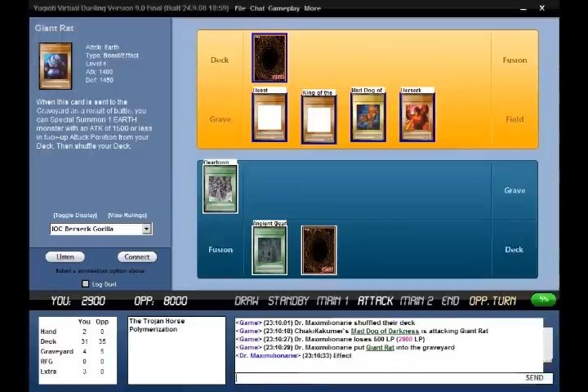Close the Yugioh Virtual Dueling window
Screen dimensions: 588x392
click(x=542, y=8)
